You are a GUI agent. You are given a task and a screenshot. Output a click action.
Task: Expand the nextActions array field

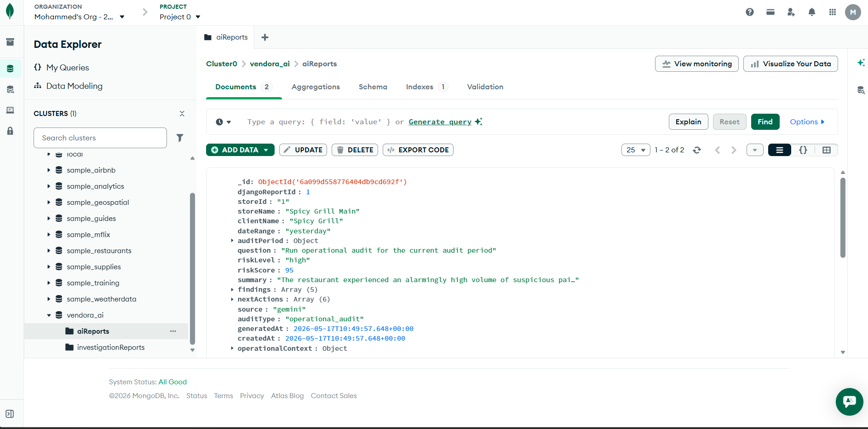click(x=232, y=299)
